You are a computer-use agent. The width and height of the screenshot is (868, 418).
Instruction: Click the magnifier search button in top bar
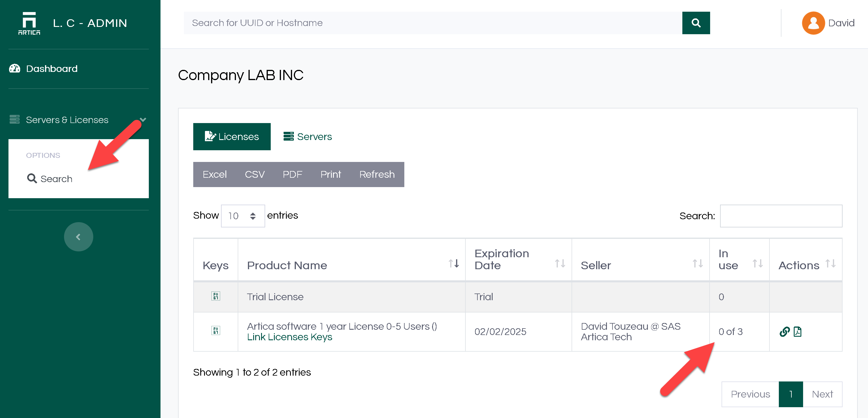pos(696,23)
